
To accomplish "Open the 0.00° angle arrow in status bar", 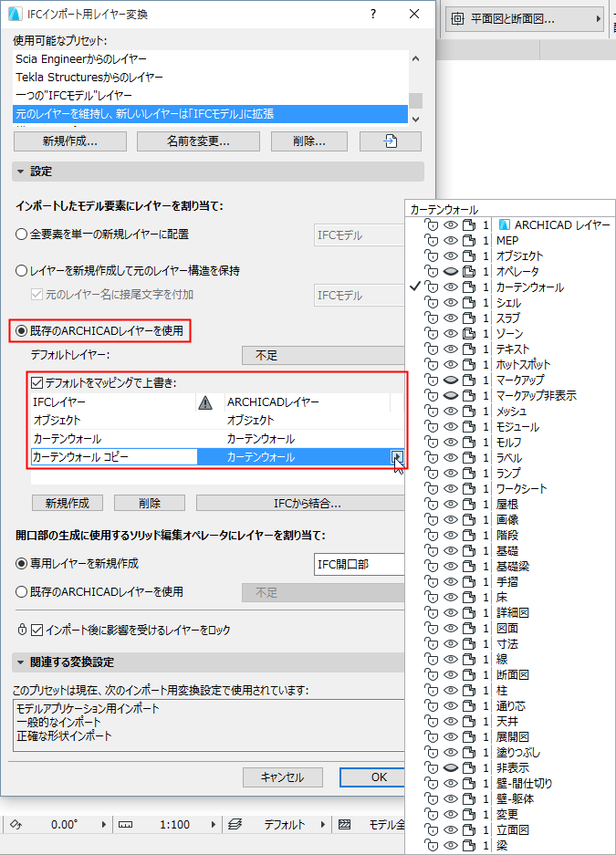I will (x=103, y=825).
